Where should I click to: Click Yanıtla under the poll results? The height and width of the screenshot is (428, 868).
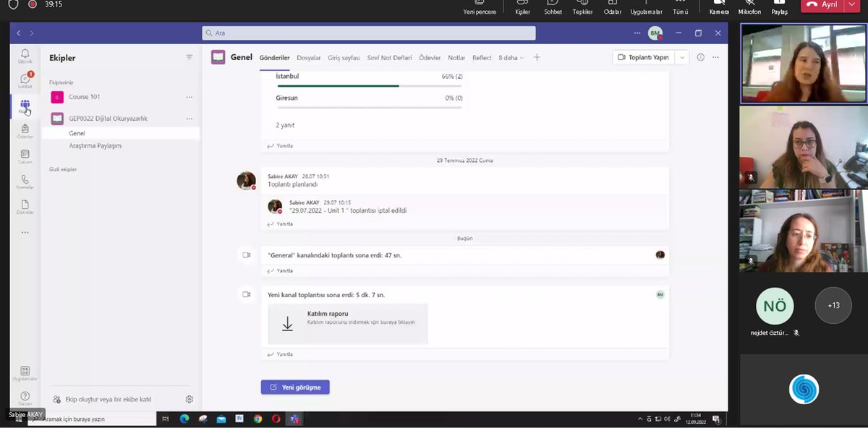tap(280, 146)
